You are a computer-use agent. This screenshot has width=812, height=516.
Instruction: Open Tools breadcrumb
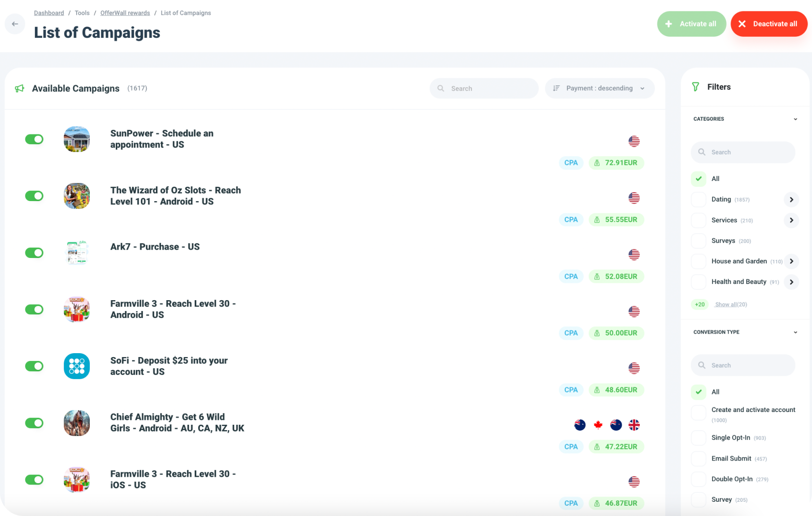[82, 13]
